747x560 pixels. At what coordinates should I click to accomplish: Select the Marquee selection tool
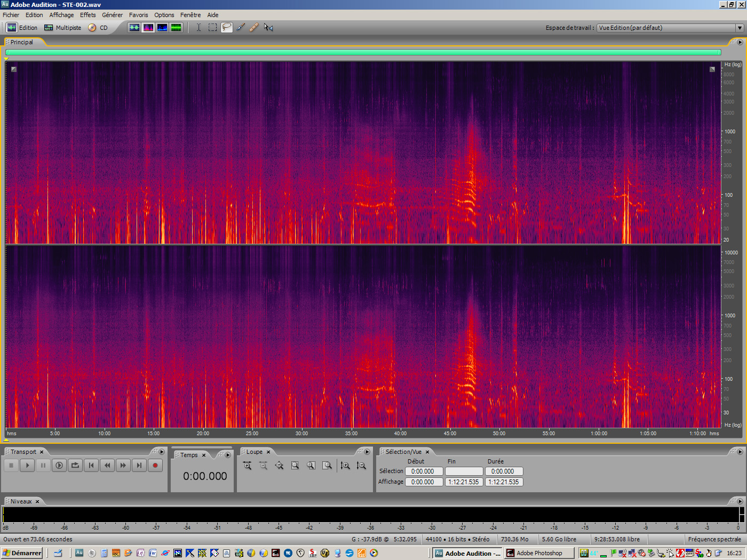pyautogui.click(x=212, y=27)
